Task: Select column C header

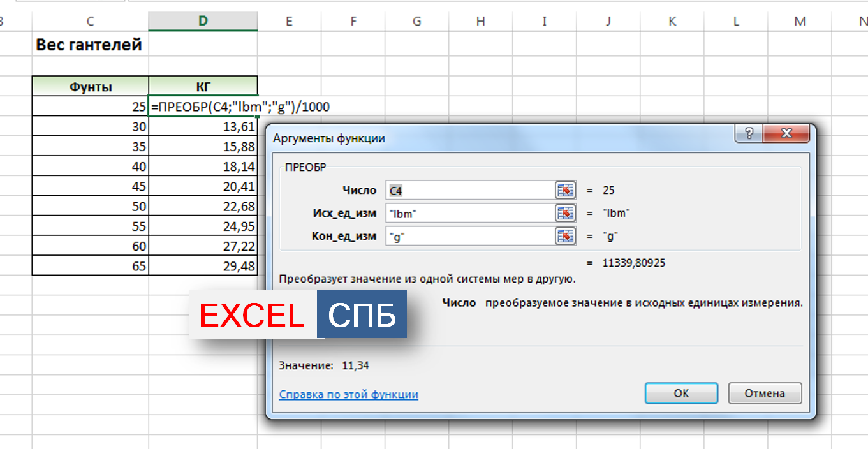Action: point(90,21)
